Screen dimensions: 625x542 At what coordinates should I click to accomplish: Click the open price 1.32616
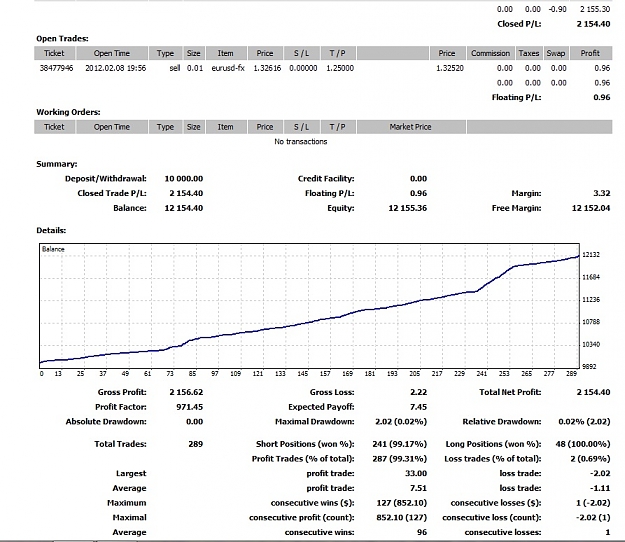(x=267, y=68)
